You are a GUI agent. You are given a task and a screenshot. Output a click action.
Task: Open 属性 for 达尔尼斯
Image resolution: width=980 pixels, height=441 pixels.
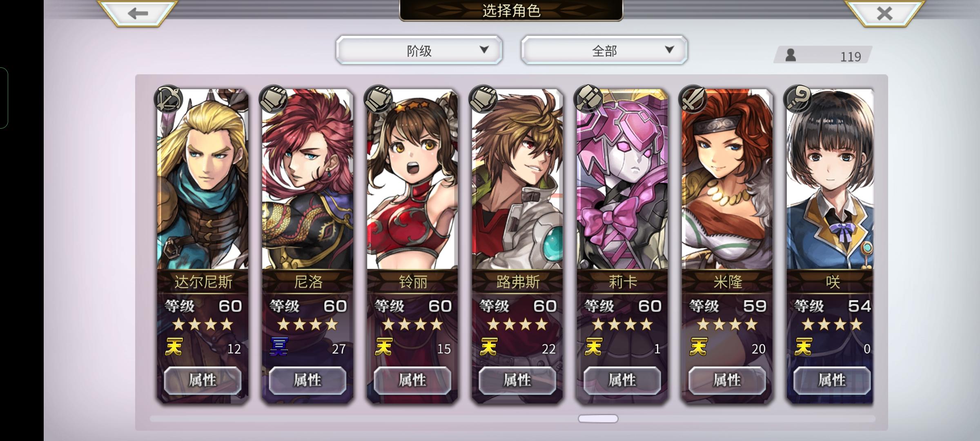(x=203, y=380)
